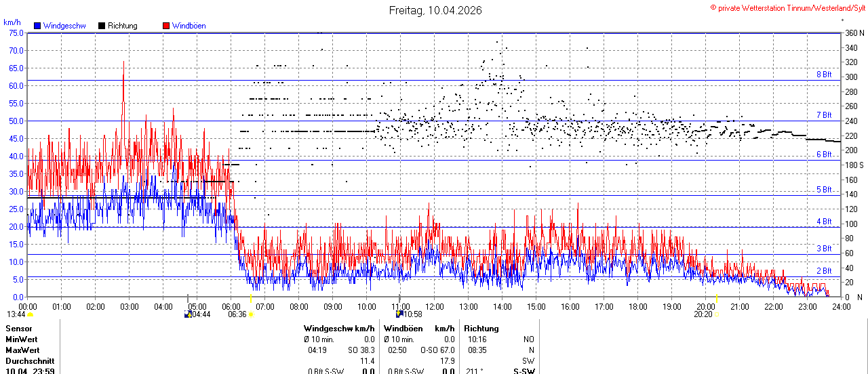Click the 7 Bft threshold label
This screenshot has width=868, height=374.
[x=824, y=115]
